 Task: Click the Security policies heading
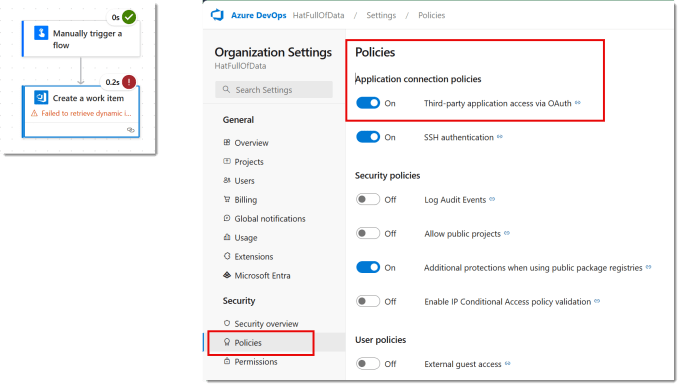coord(387,176)
